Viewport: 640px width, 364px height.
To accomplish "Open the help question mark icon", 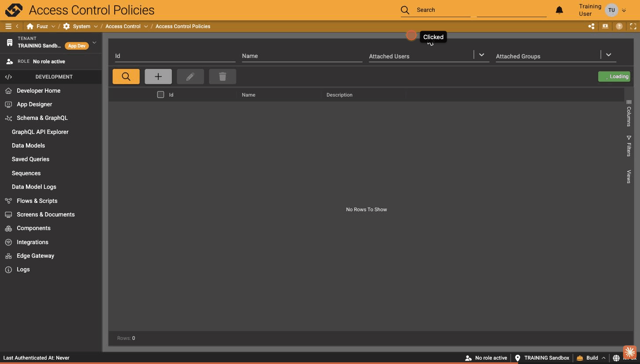I will coord(619,26).
